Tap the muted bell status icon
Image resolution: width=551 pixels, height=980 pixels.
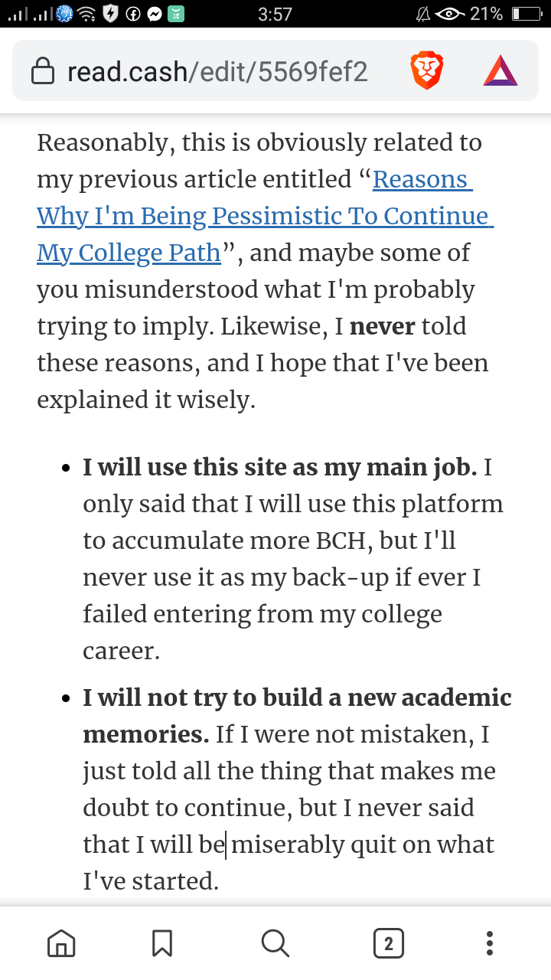pyautogui.click(x=422, y=14)
